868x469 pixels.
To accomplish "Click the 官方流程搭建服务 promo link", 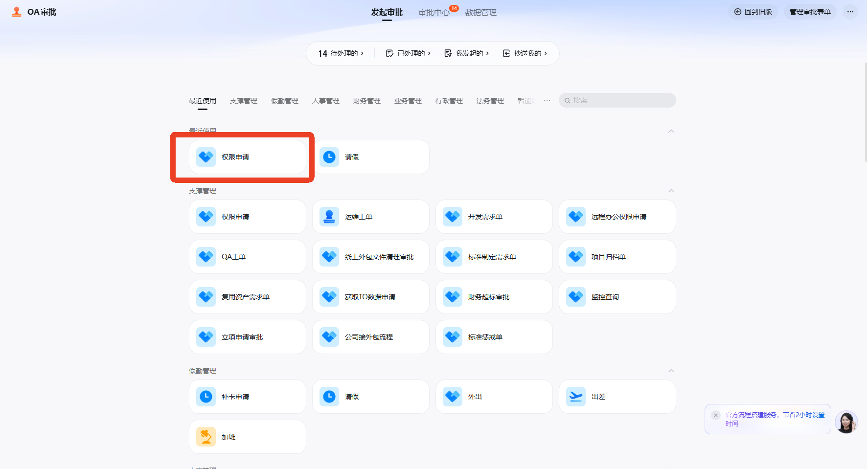I will (x=775, y=419).
